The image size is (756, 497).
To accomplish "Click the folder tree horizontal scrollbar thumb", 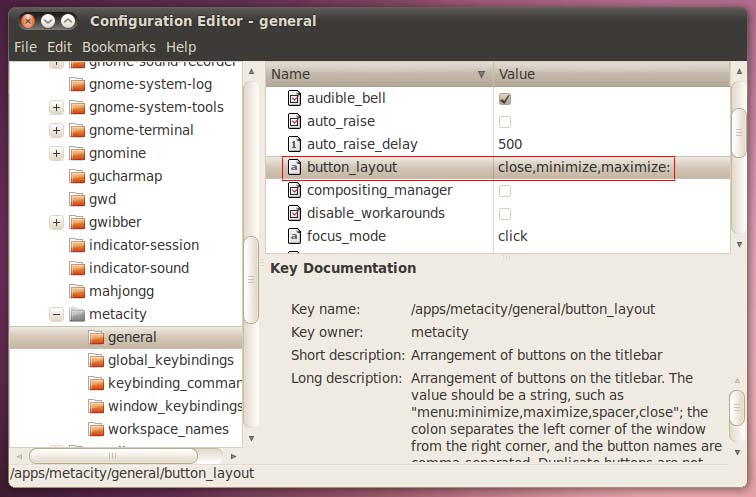I will pyautogui.click(x=113, y=456).
